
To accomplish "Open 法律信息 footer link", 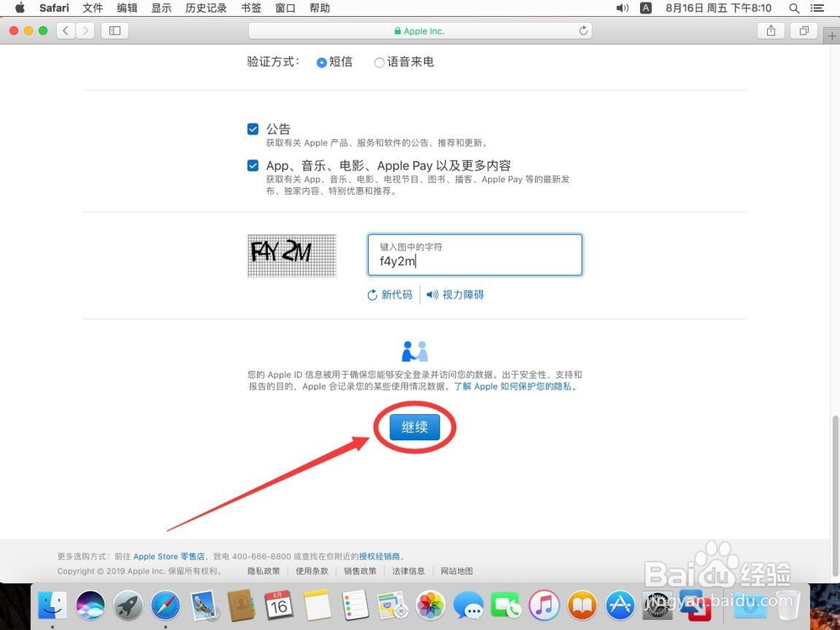I will (408, 571).
